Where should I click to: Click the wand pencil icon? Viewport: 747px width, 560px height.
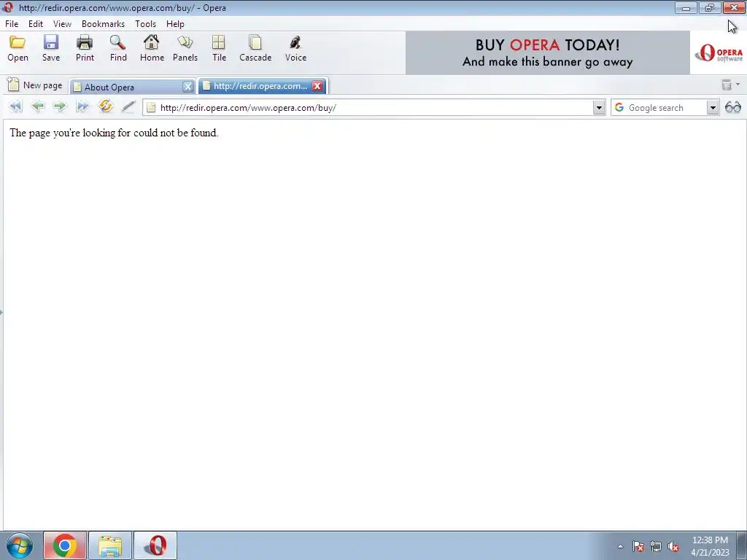(x=128, y=106)
